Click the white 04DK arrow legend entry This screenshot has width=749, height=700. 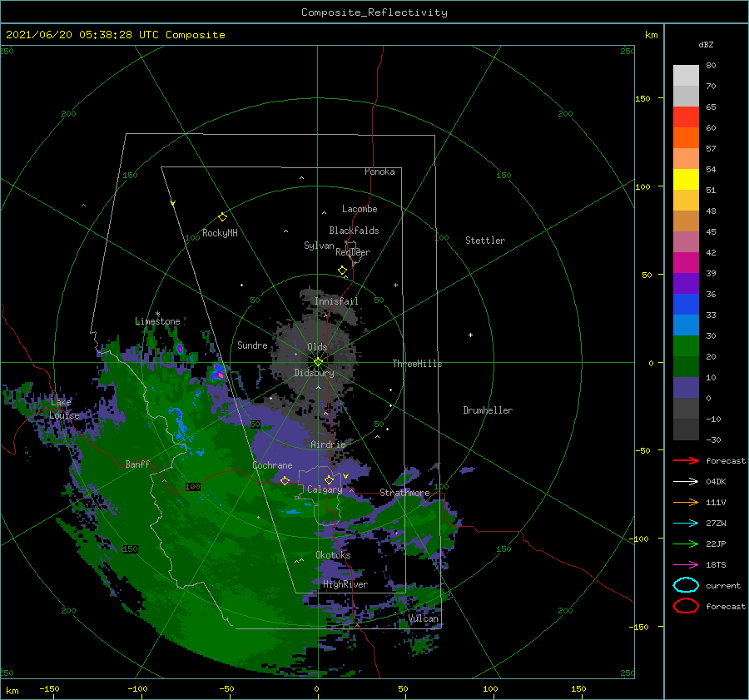pos(686,481)
